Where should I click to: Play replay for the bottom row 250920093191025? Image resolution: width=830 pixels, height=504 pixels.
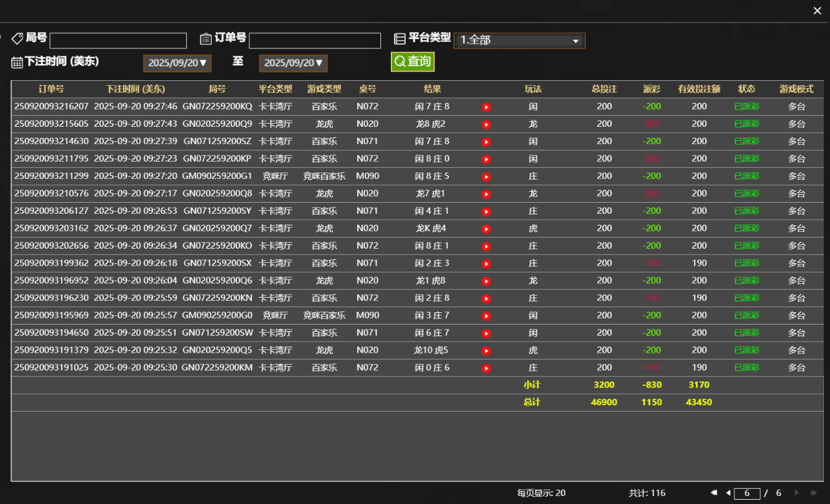pos(486,367)
